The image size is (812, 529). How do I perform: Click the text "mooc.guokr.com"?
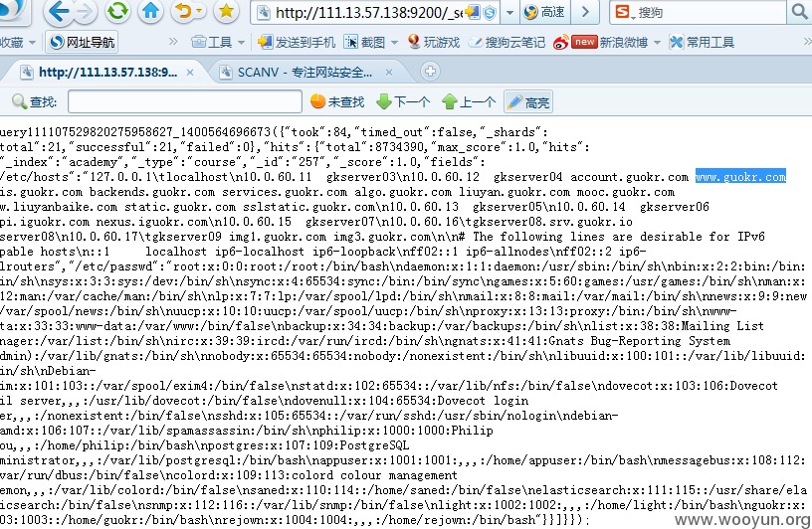(626, 192)
